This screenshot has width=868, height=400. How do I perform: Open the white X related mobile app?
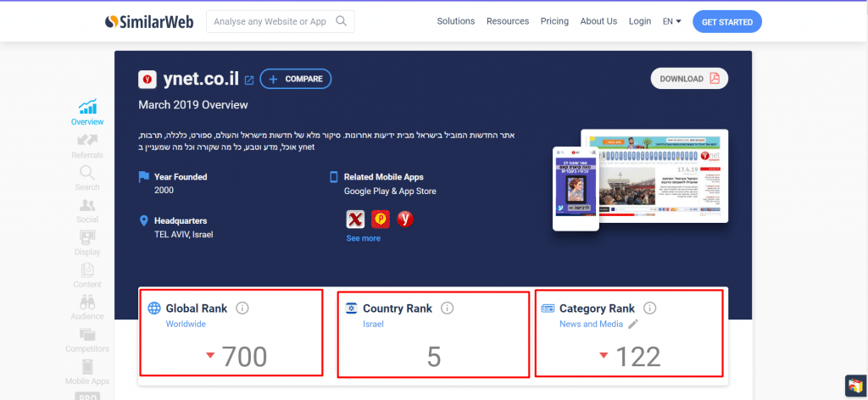click(x=355, y=219)
